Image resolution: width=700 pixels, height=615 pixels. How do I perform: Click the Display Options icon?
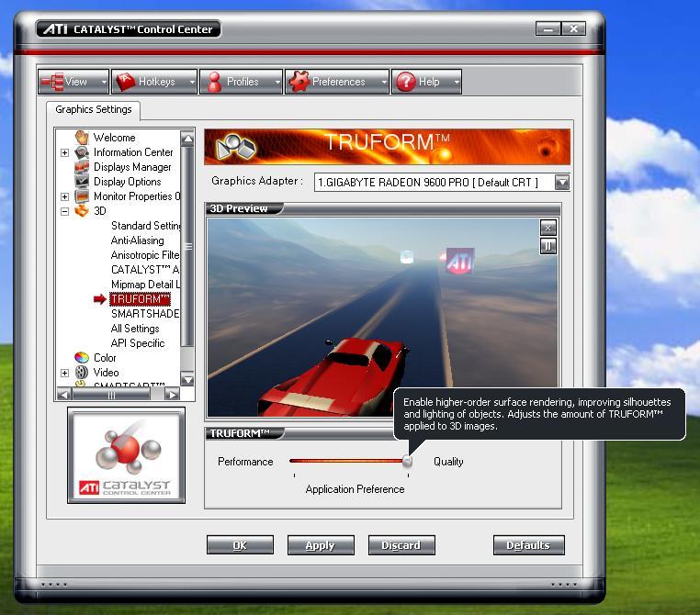82,182
